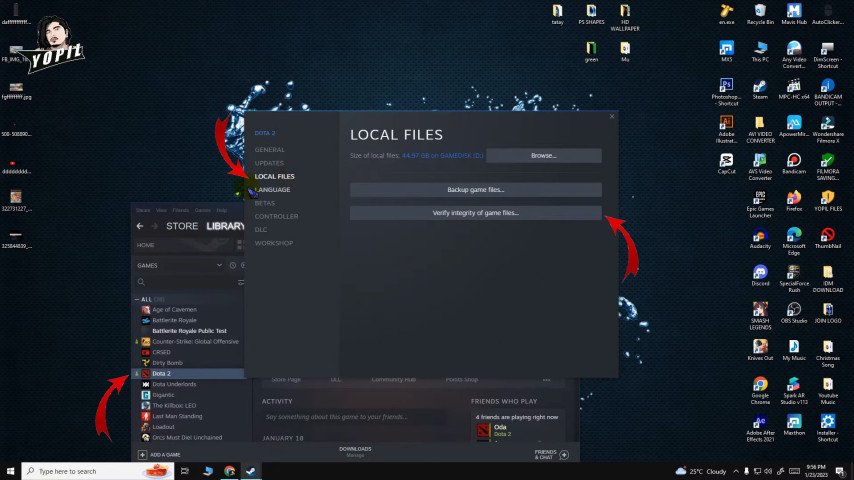Click the HOME button in Steam library

145,245
